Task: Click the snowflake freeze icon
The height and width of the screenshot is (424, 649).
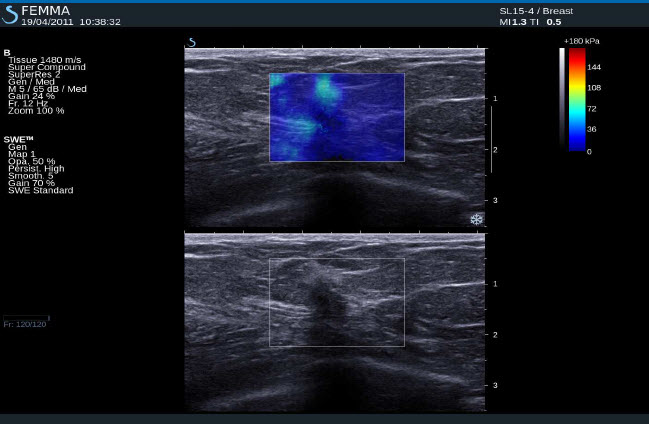Action: coord(476,219)
